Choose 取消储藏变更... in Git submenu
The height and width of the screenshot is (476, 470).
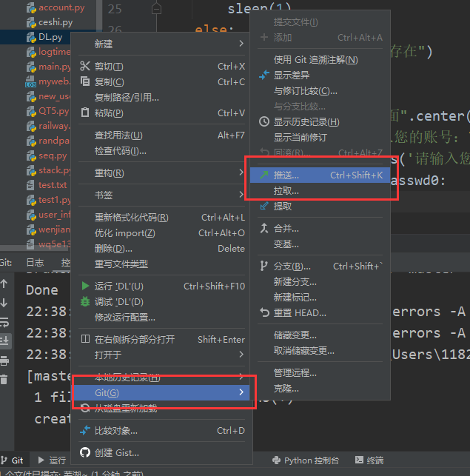point(320,351)
